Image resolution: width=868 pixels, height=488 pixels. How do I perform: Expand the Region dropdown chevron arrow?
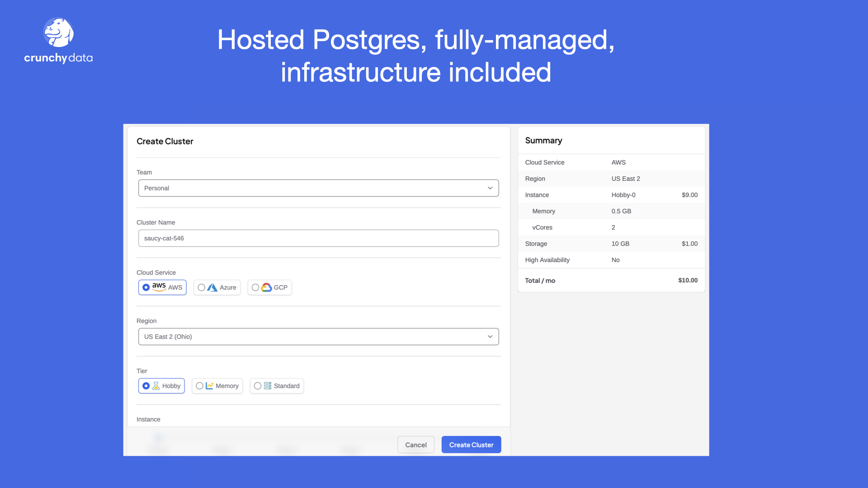[x=490, y=337]
